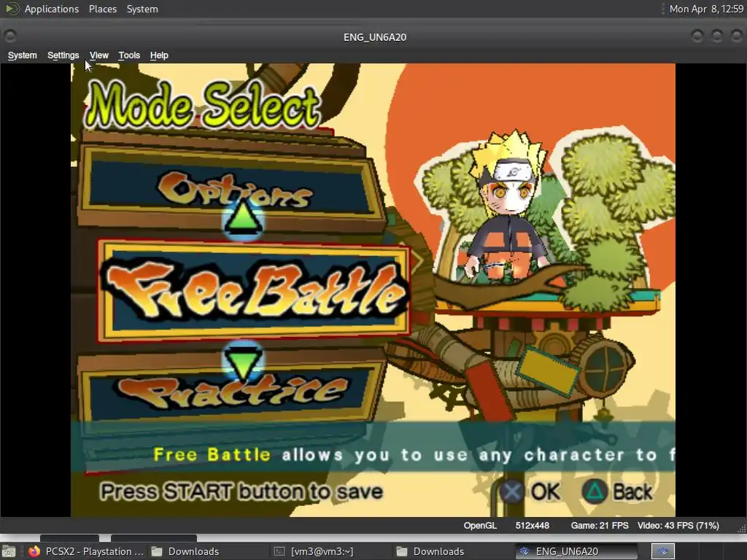Click the Applications logo icon in top panel
This screenshot has height=560, width=747.
click(x=12, y=9)
